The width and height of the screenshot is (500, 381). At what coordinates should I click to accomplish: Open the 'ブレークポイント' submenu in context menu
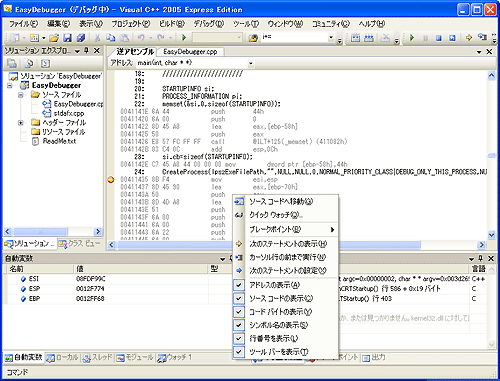point(286,229)
